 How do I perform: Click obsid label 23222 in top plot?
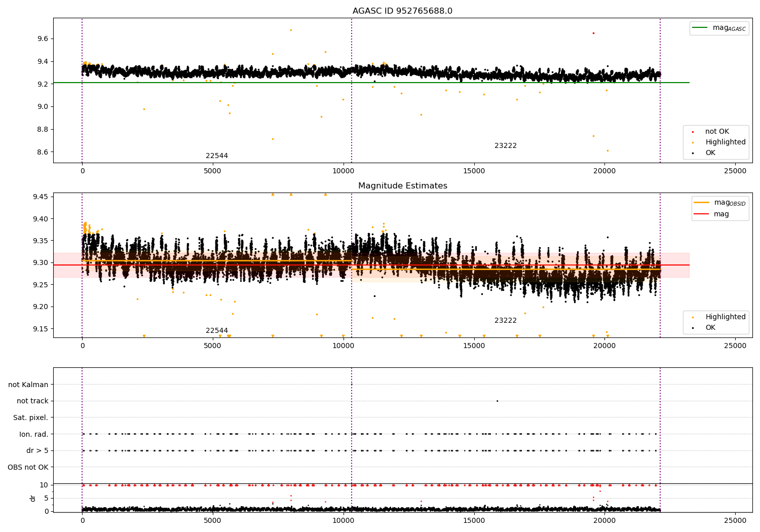pyautogui.click(x=506, y=146)
